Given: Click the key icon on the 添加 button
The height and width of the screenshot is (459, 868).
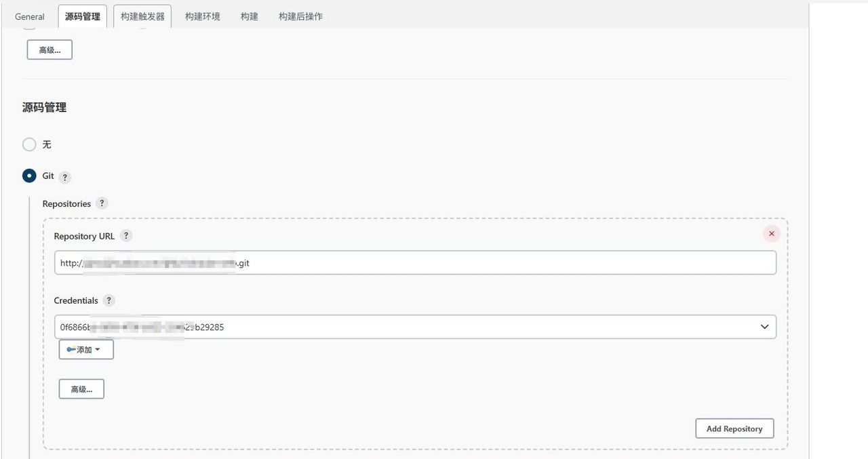Looking at the screenshot, I should (x=72, y=349).
